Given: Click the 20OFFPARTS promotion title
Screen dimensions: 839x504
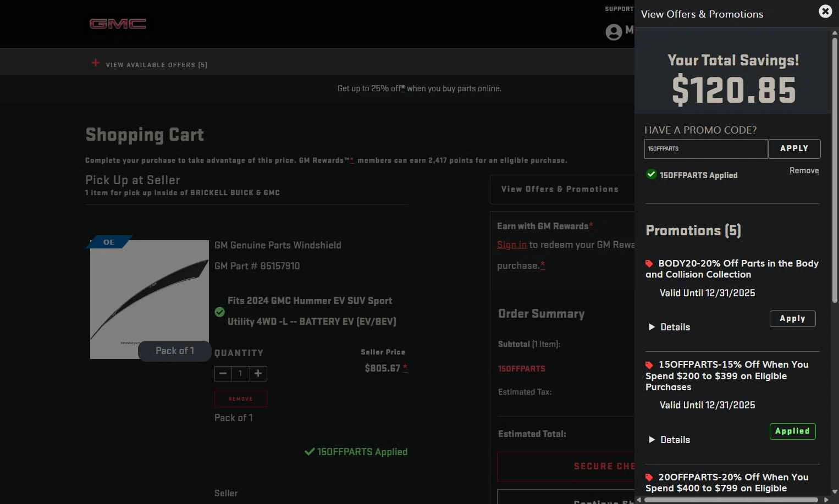Looking at the screenshot, I should [x=727, y=483].
